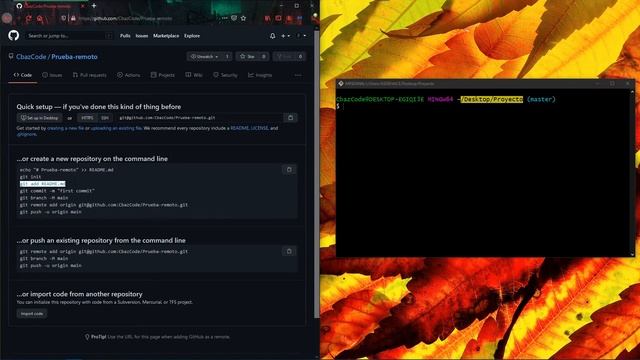The width and height of the screenshot is (640, 360).
Task: Click the repository git URL field
Action: [200, 118]
